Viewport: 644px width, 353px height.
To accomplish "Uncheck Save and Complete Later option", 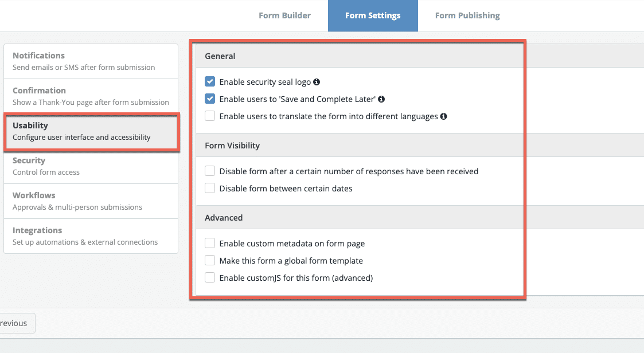I will (210, 99).
